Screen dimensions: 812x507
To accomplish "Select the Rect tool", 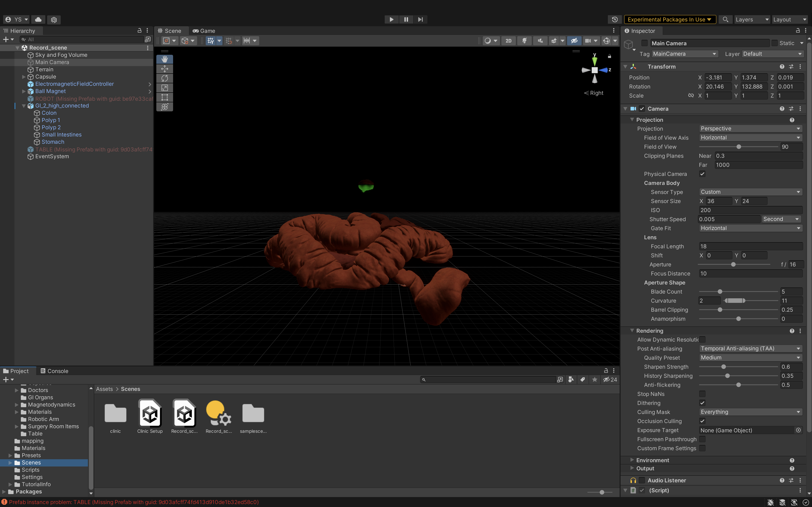I will pos(164,97).
